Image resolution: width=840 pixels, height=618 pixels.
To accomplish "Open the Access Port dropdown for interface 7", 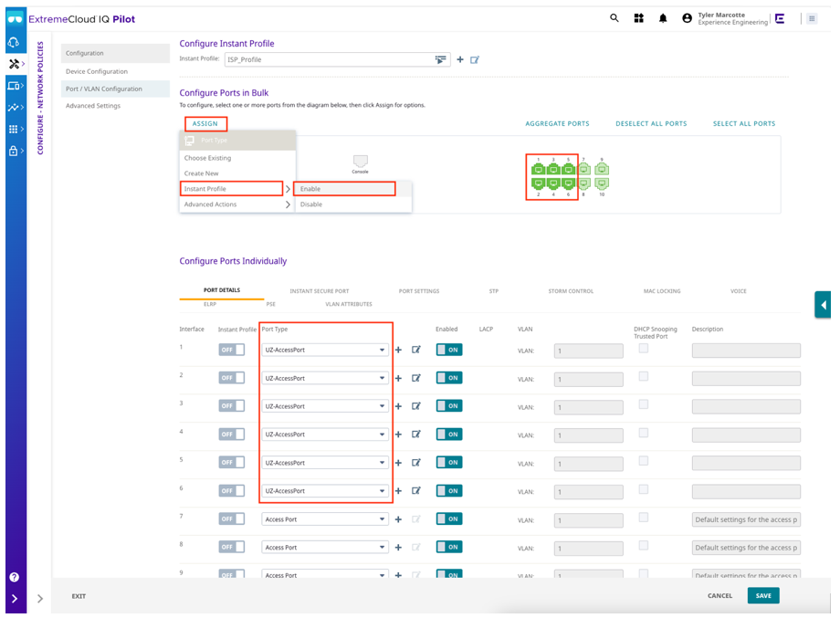I will click(x=325, y=518).
